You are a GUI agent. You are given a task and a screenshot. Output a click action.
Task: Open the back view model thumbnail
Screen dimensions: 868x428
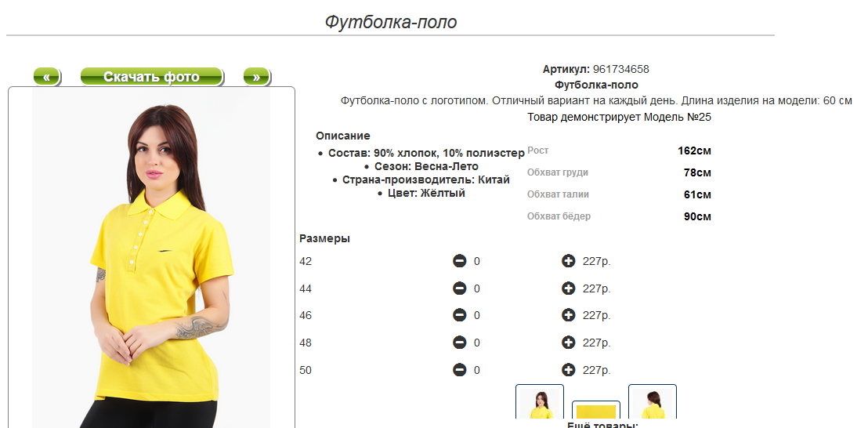(x=653, y=402)
